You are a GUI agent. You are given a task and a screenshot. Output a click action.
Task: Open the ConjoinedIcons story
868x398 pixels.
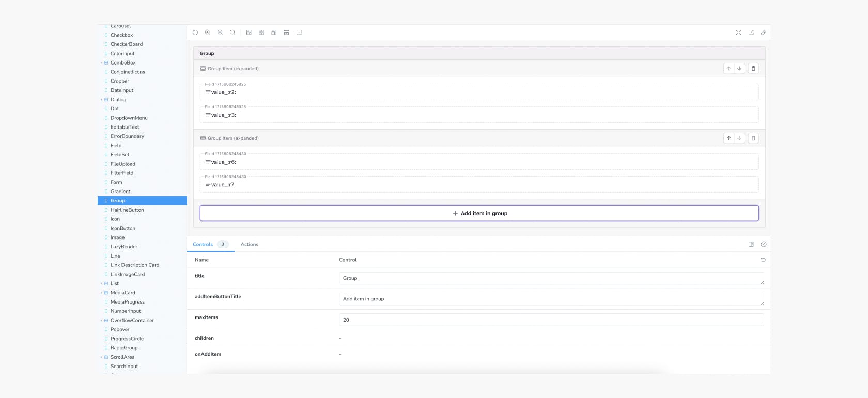pos(128,72)
